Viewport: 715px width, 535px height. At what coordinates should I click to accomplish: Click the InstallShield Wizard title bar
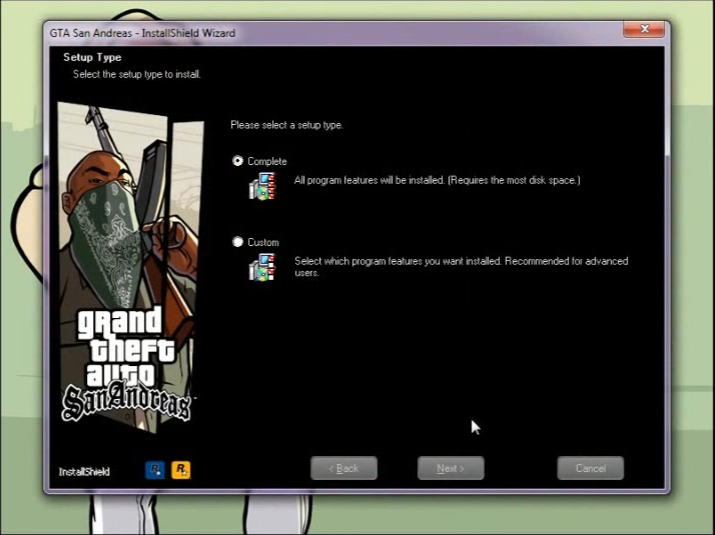click(x=300, y=33)
